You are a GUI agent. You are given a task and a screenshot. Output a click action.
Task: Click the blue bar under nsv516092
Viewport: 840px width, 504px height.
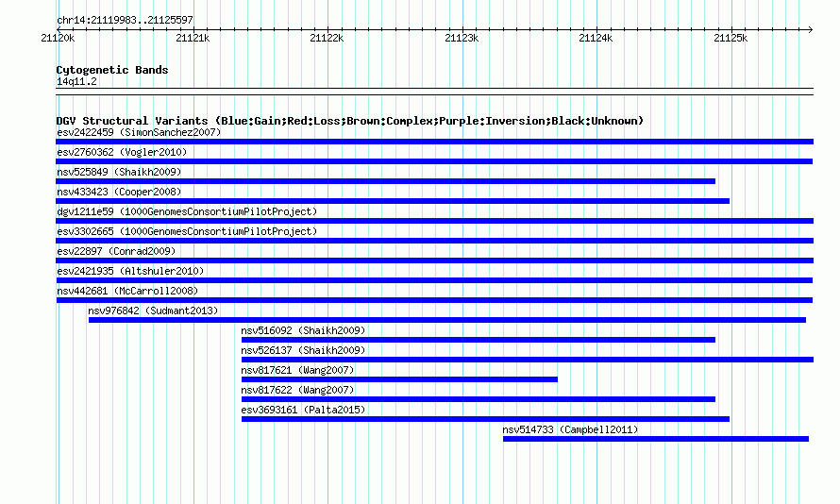[479, 340]
